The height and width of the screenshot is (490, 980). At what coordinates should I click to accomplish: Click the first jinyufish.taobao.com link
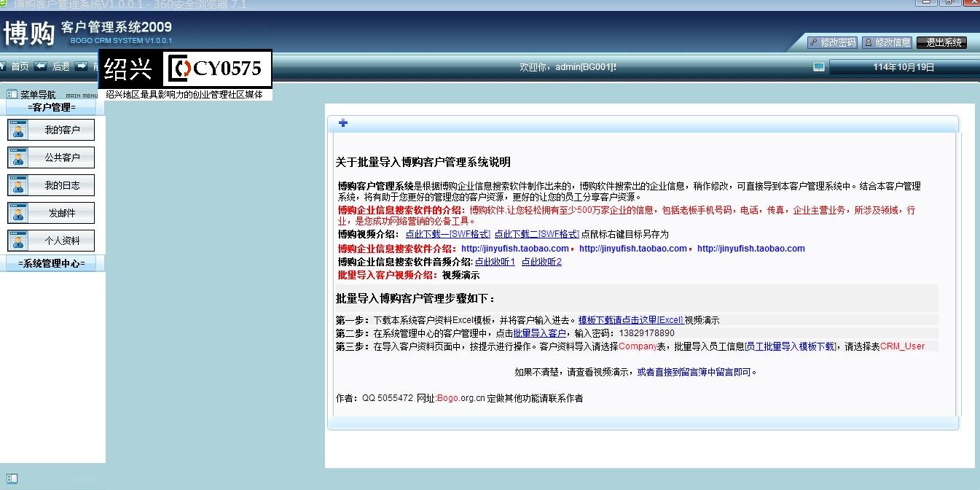pyautogui.click(x=515, y=249)
